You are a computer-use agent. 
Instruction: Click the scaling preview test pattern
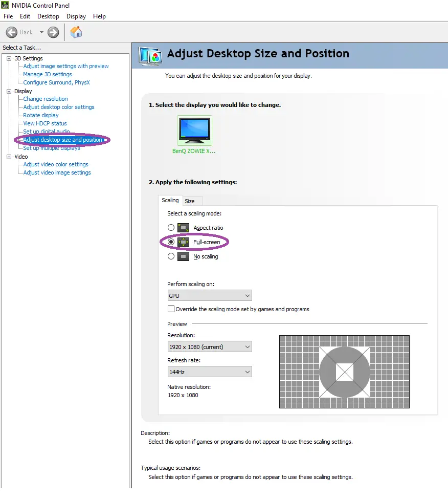pyautogui.click(x=345, y=372)
